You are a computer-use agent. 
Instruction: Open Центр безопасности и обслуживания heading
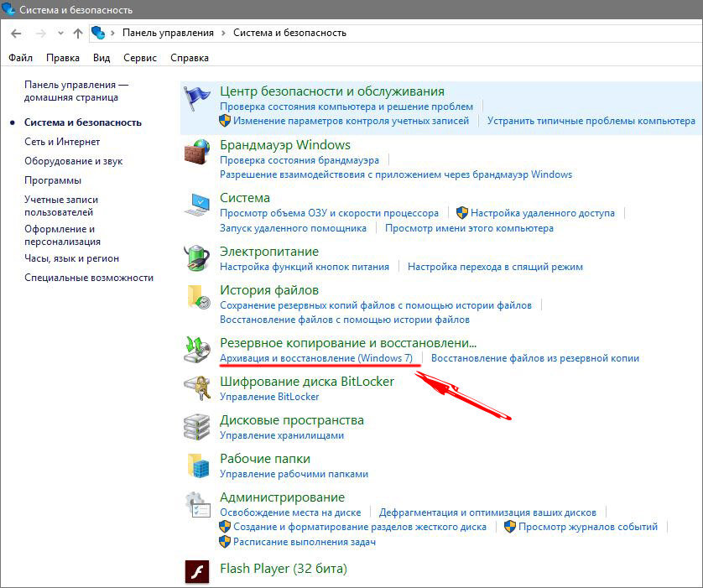pos(332,91)
